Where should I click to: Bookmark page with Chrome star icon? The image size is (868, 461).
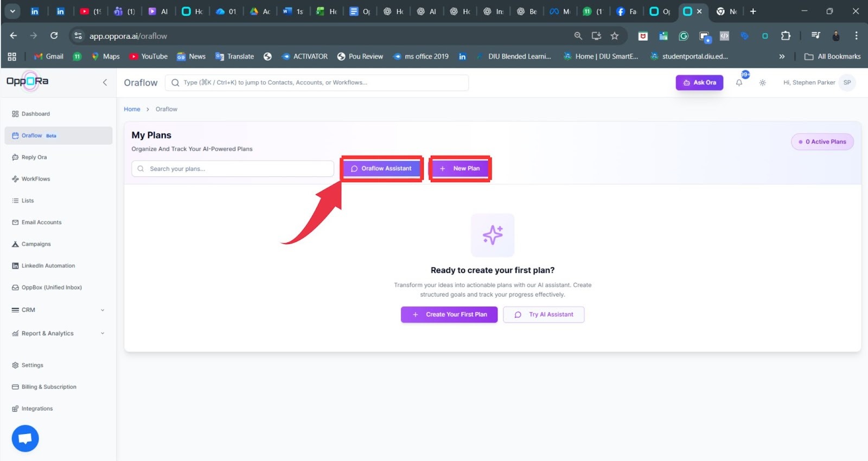point(614,36)
